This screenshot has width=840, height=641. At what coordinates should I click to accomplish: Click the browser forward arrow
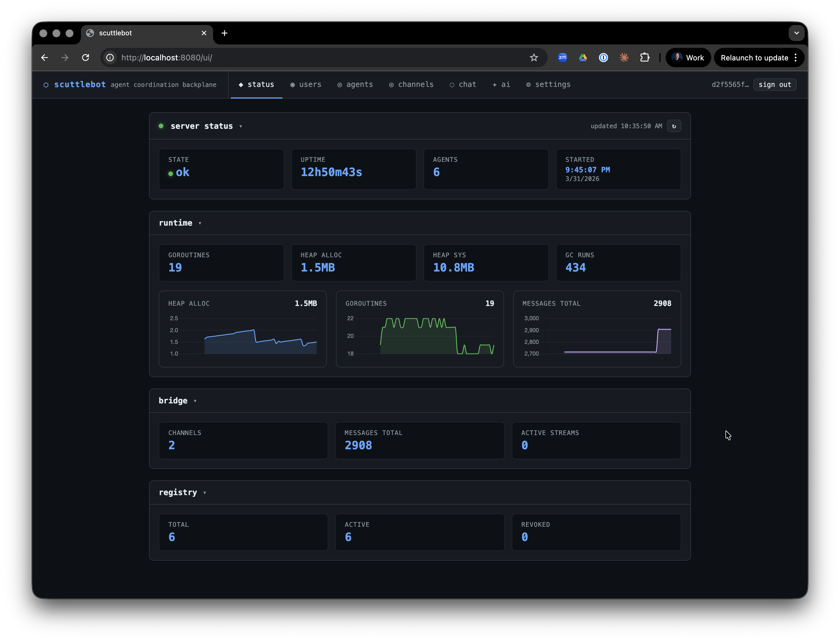(65, 58)
